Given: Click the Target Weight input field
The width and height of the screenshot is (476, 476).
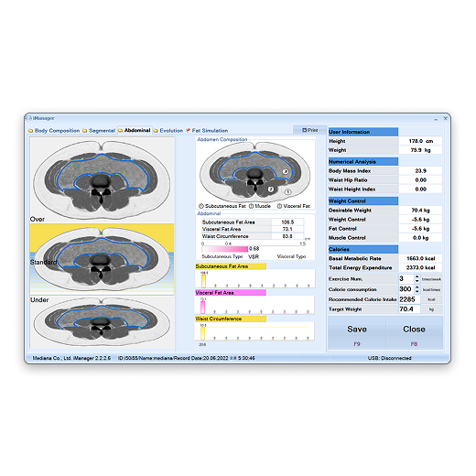Looking at the screenshot, I should [409, 309].
